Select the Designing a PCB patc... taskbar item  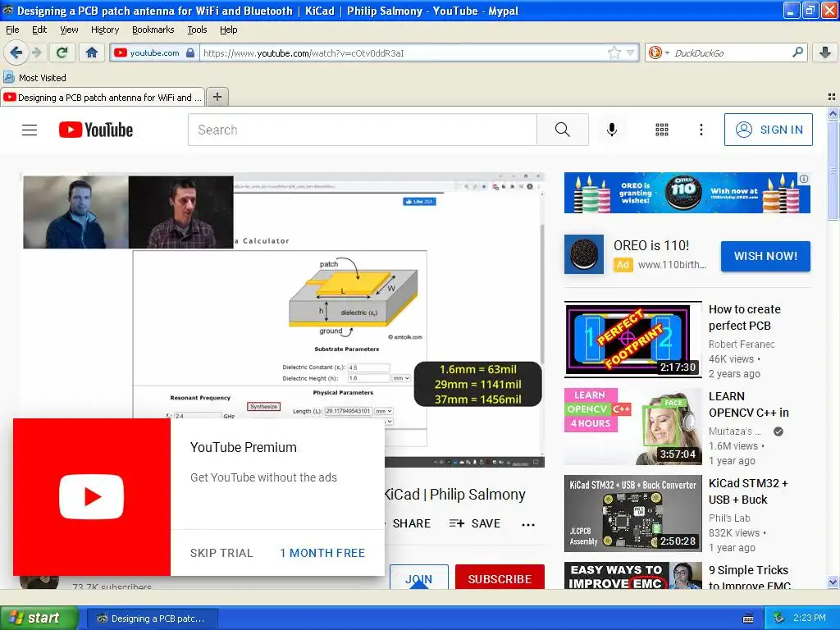point(152,619)
